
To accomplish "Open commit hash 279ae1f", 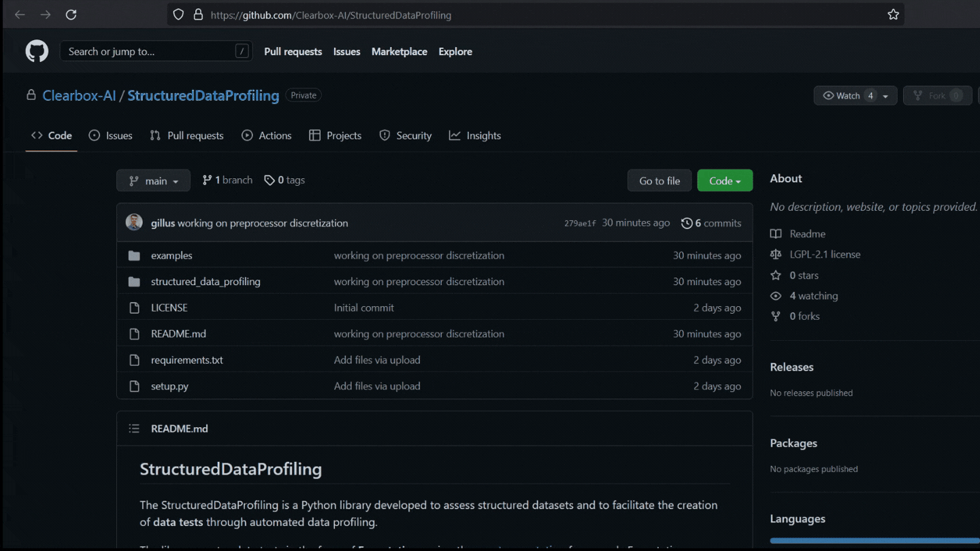I will click(x=580, y=223).
